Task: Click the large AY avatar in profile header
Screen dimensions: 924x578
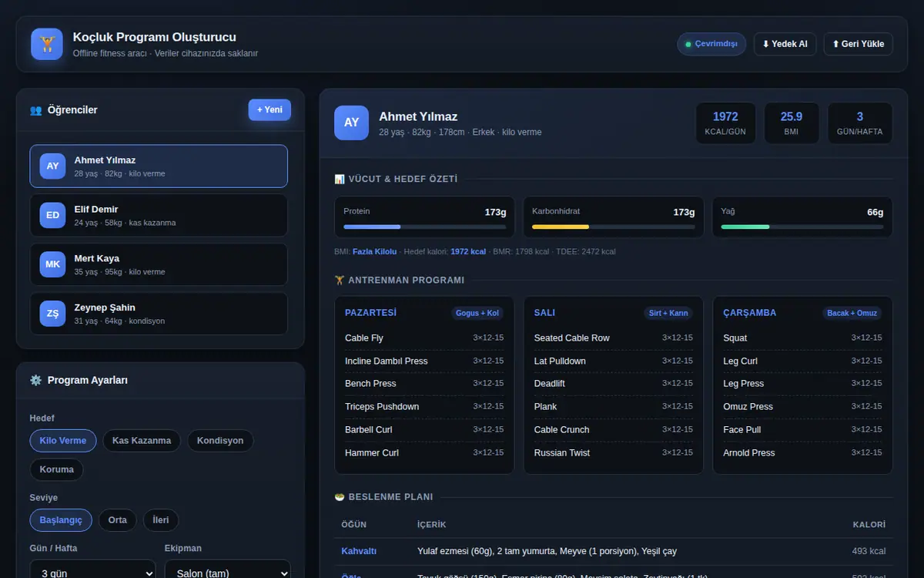Action: tap(351, 123)
